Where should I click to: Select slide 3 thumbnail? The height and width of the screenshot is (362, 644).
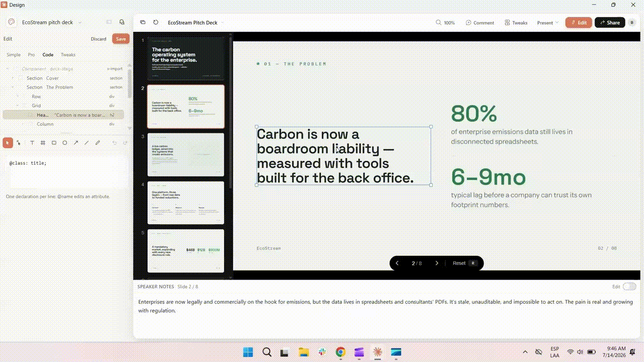click(186, 154)
